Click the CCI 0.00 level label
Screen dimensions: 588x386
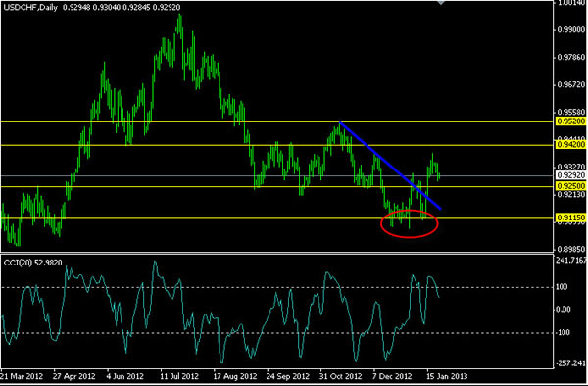563,310
